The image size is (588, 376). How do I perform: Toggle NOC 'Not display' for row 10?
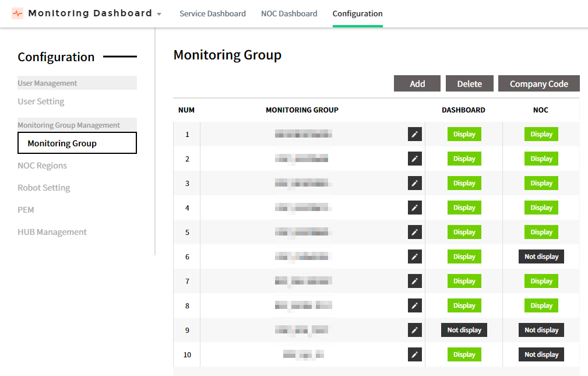point(541,355)
